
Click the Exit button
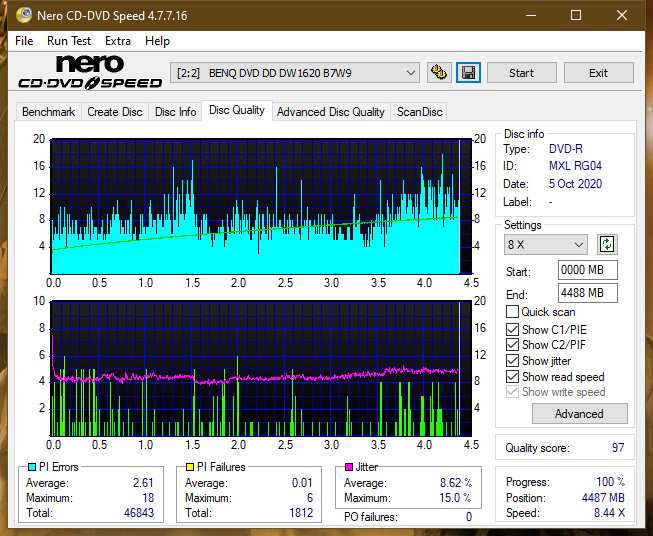598,73
